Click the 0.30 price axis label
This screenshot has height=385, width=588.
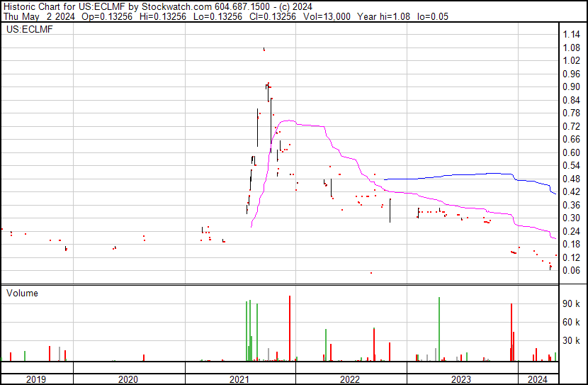click(572, 218)
